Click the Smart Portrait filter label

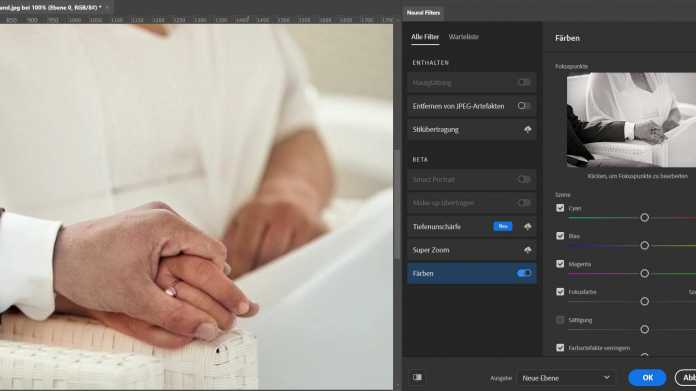click(434, 180)
